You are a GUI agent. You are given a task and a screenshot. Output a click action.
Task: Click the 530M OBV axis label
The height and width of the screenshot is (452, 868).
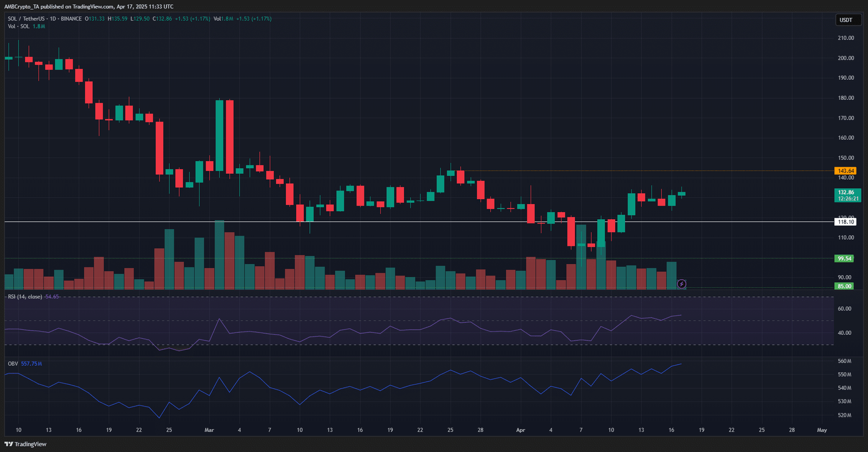point(845,402)
